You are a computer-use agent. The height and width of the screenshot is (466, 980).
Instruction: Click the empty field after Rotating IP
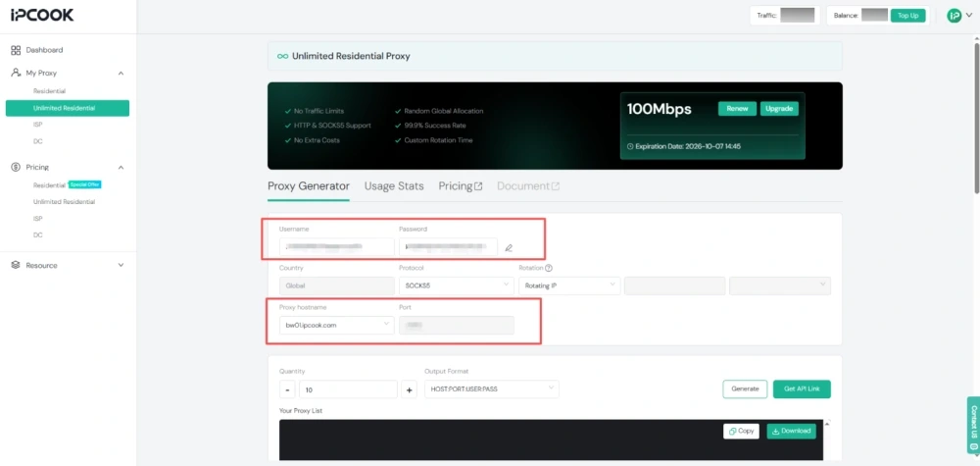pos(675,285)
